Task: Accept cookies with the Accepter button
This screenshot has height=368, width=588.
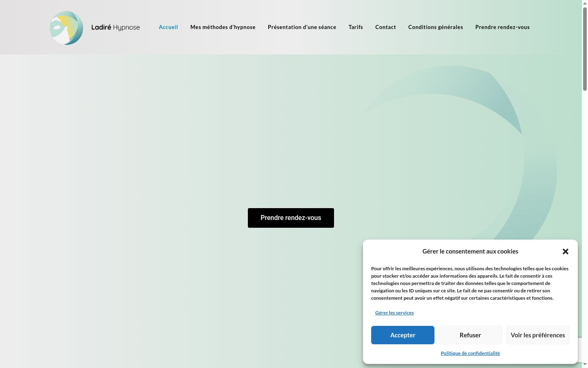Action: [x=403, y=335]
